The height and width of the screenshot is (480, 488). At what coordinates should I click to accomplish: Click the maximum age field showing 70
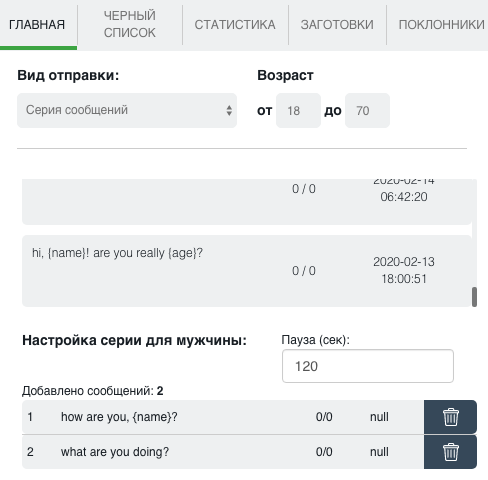coord(367,110)
